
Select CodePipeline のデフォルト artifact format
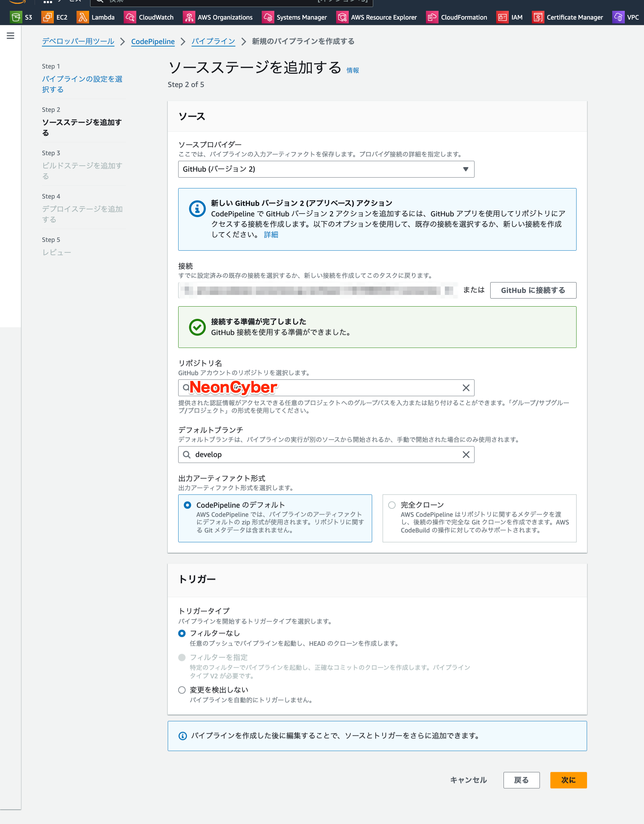pos(187,504)
